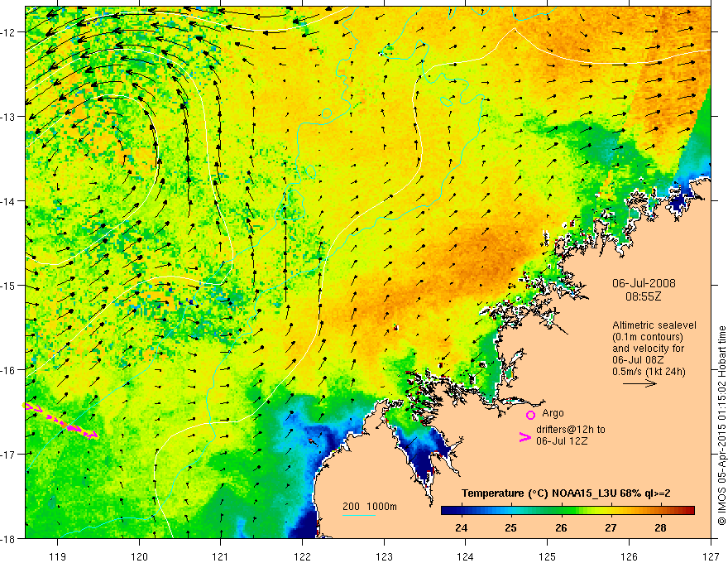Click the '27' color bar tick label
This screenshot has width=728, height=563.
point(611,527)
